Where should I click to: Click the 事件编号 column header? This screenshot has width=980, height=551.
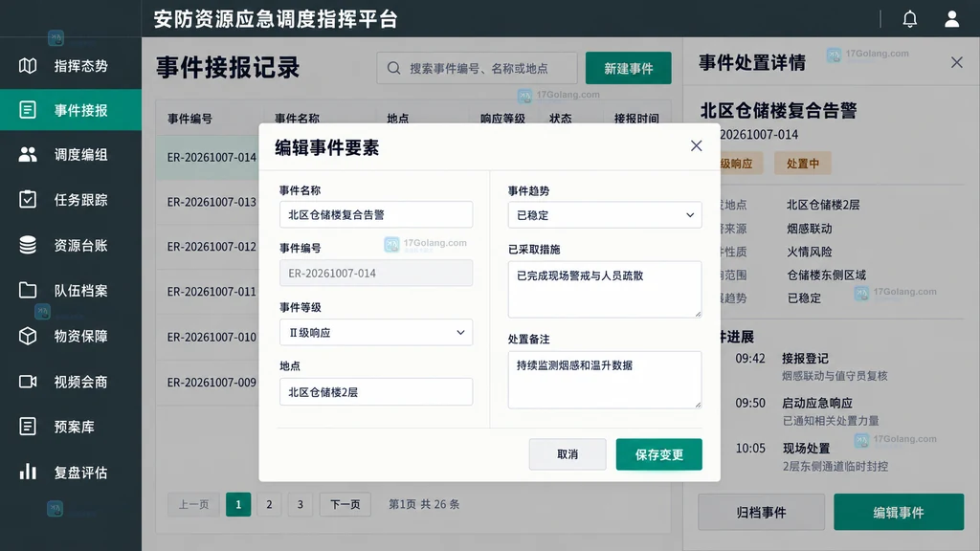(190, 118)
